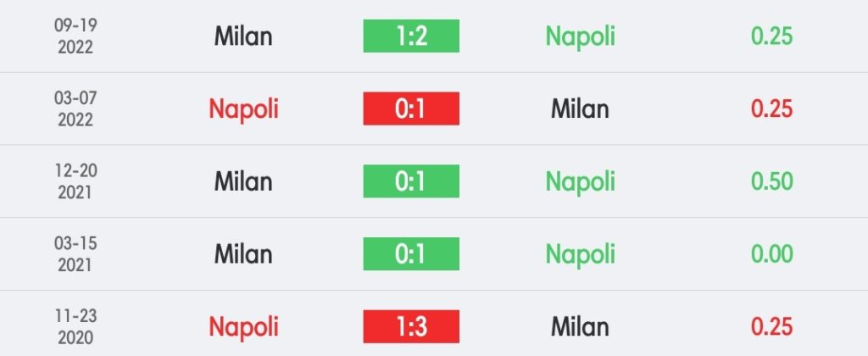The width and height of the screenshot is (868, 356).
Task: Click the green 1:2 score badge
Action: (411, 36)
